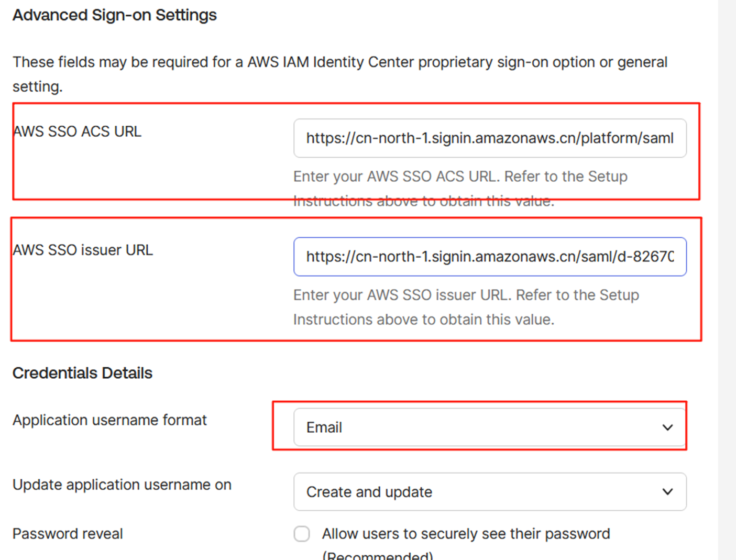Click the 'Application username format' label
Viewport: 736px width, 560px height.
click(x=109, y=420)
